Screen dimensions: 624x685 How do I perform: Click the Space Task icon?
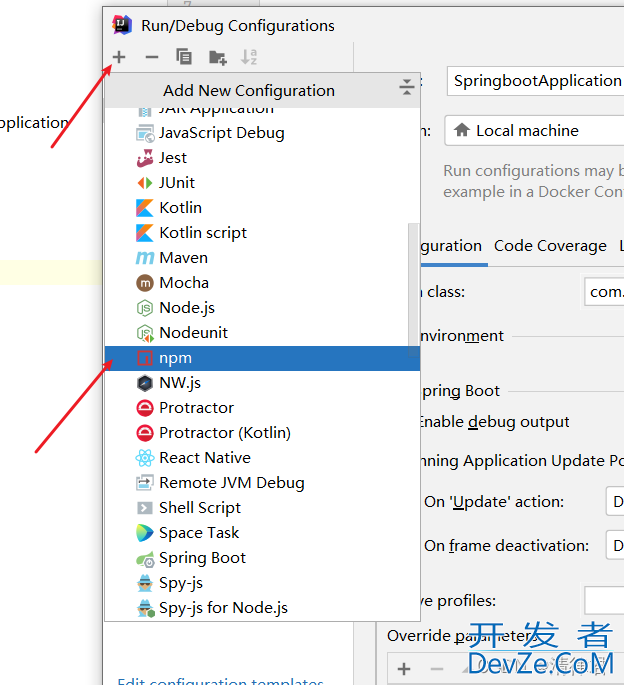[x=145, y=533]
